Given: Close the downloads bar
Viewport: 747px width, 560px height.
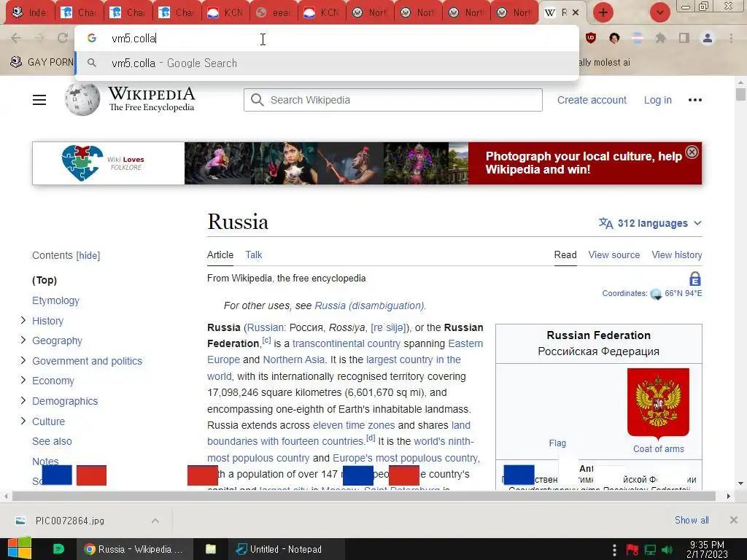Looking at the screenshot, I should 734,520.
